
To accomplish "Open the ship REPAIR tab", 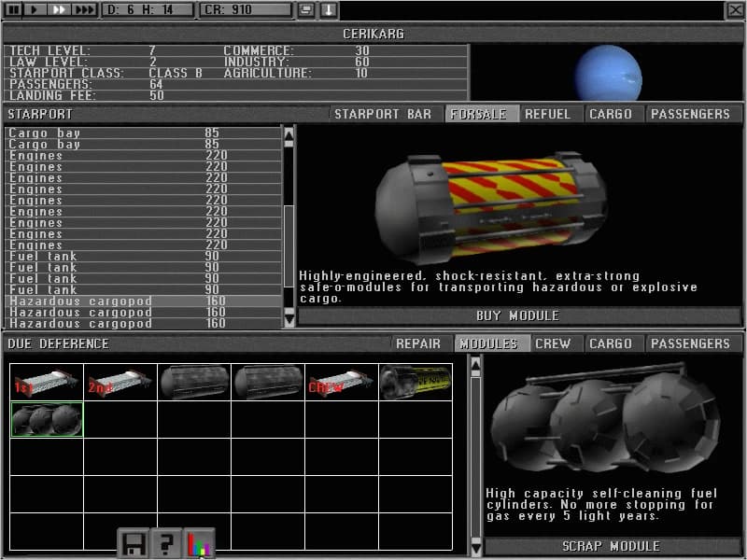I will click(x=418, y=343).
